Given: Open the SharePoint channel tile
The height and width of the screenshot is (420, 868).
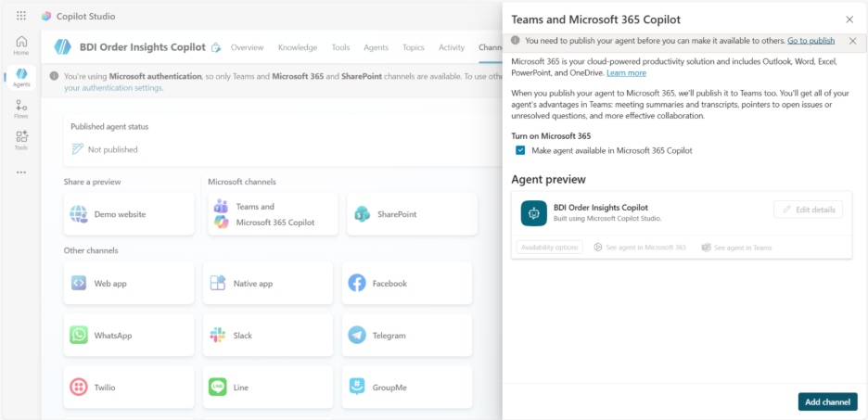Looking at the screenshot, I should pyautogui.click(x=412, y=214).
